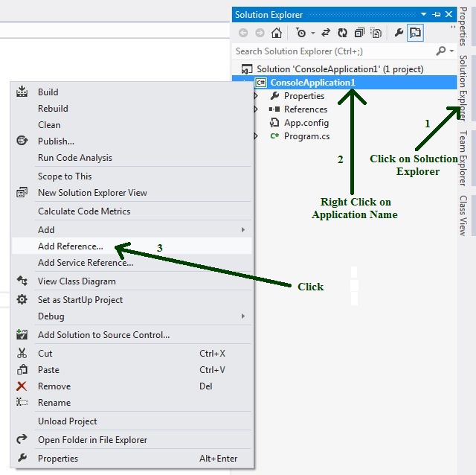Click the Collapse All toolbar icon

(359, 33)
